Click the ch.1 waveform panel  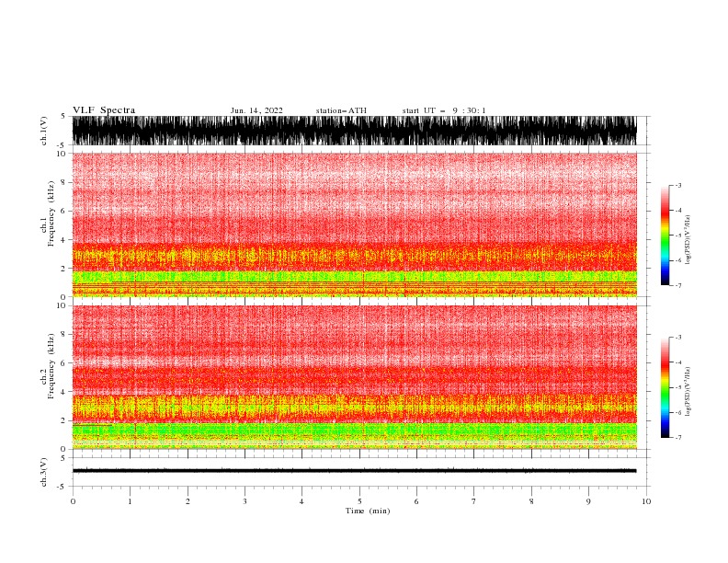pos(354,131)
